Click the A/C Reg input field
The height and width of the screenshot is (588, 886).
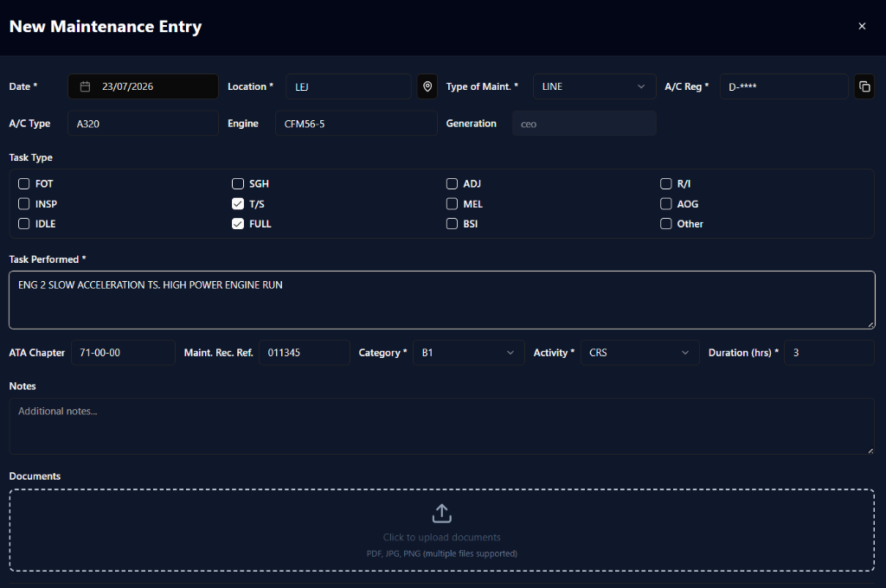tap(784, 86)
